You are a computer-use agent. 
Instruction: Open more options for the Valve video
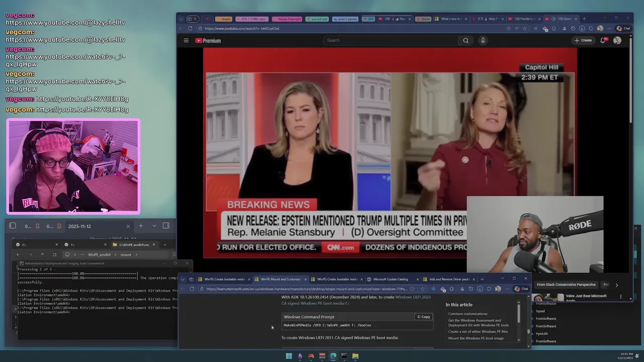(x=621, y=297)
